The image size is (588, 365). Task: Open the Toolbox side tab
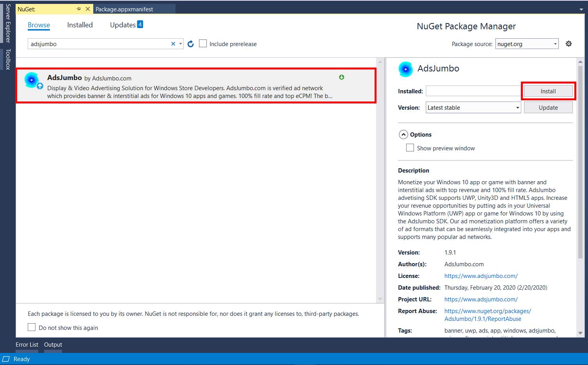7,59
